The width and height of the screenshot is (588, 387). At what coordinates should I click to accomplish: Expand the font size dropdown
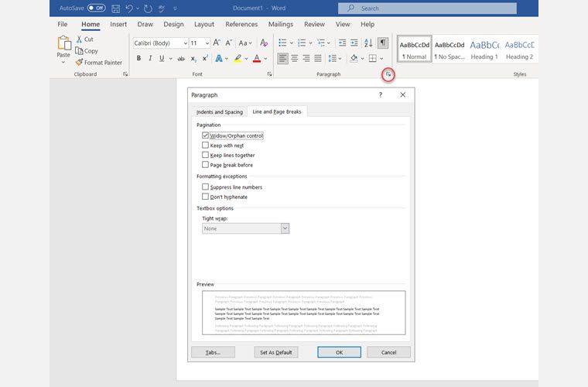206,43
